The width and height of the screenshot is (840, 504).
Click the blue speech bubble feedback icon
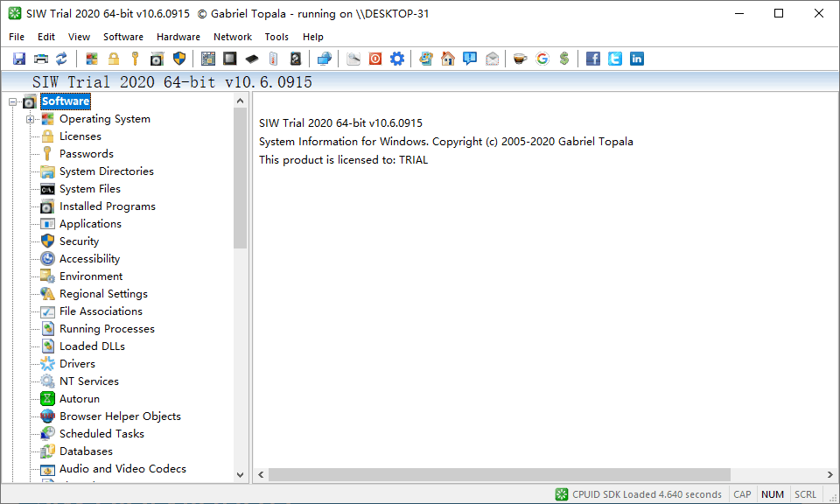tap(470, 59)
